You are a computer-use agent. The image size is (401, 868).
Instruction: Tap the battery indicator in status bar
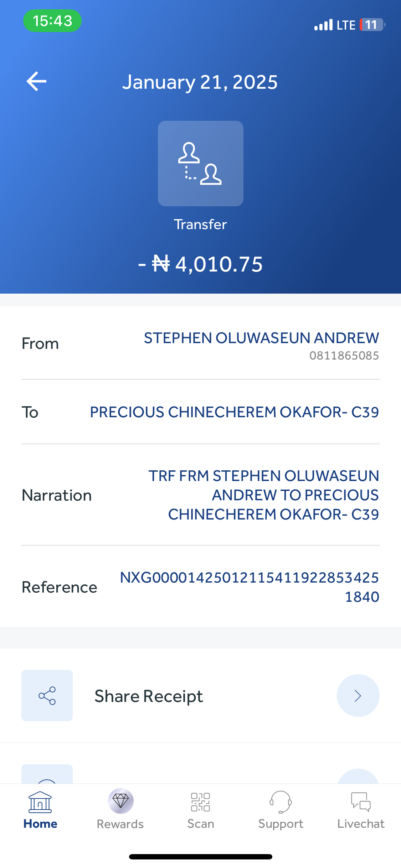[x=372, y=25]
